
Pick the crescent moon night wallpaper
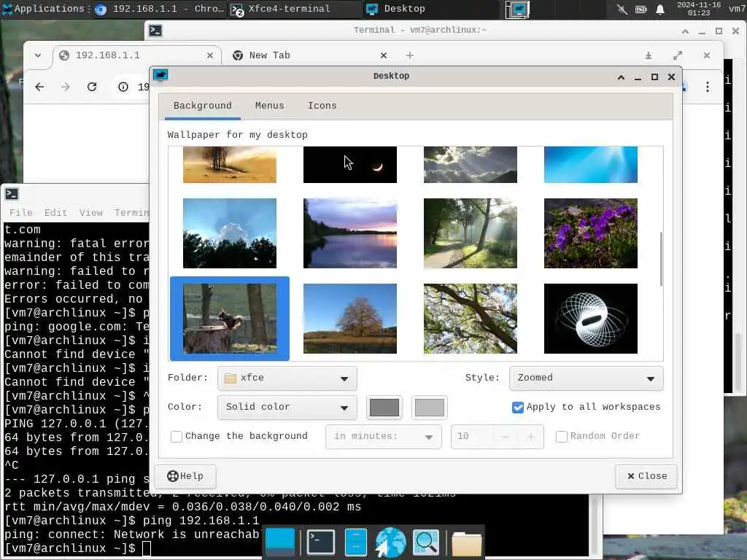(349, 165)
